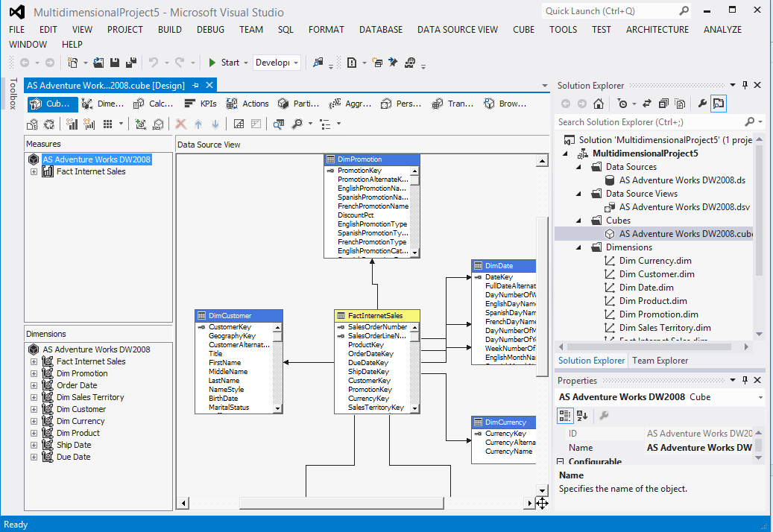Click the Collapse All icon in Solution Explorer
This screenshot has width=773, height=532.
pos(662,104)
